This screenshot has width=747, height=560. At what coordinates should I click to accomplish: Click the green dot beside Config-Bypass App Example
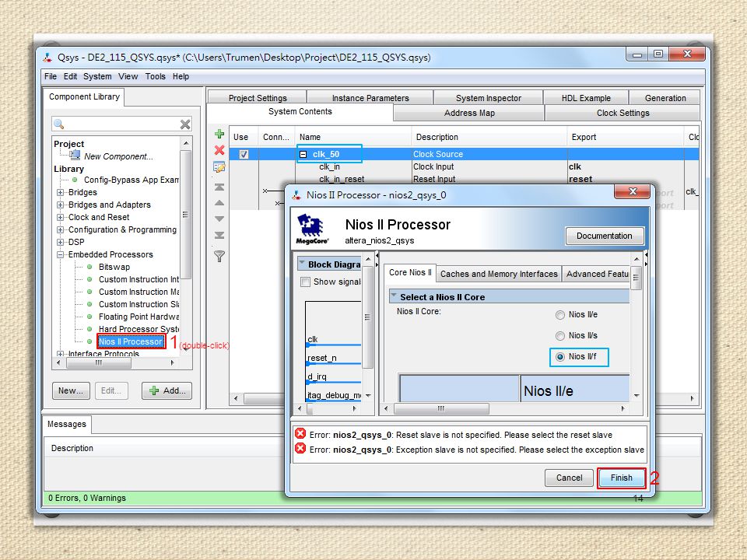[75, 180]
